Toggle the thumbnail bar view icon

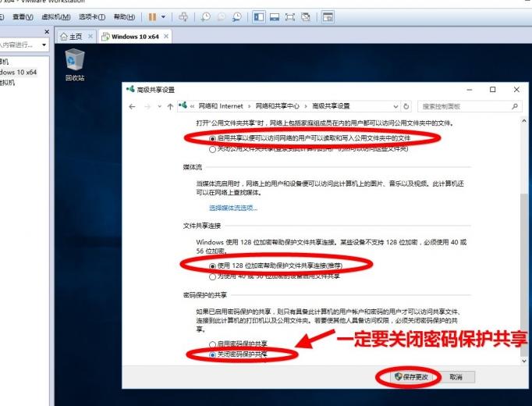pos(275,16)
